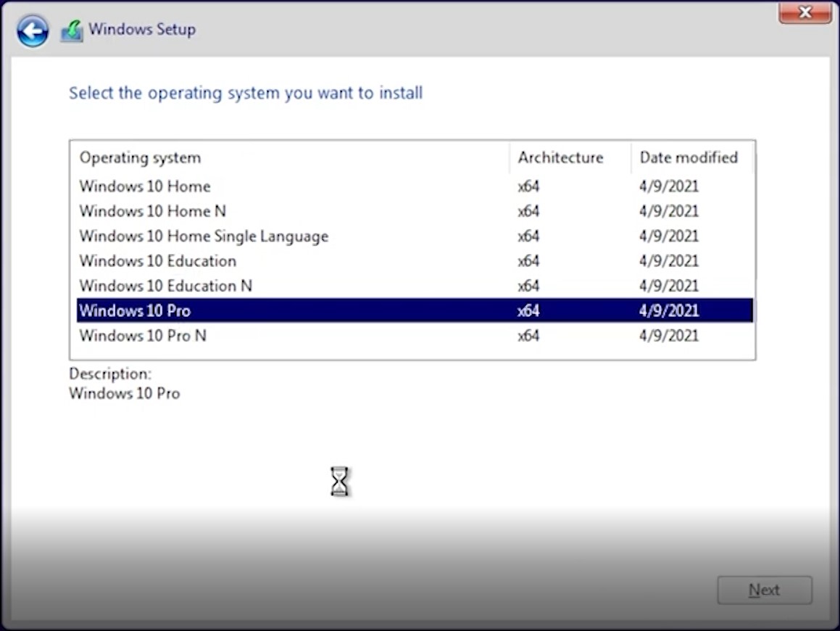Choose Windows 10 Pro N edition

(x=415, y=336)
